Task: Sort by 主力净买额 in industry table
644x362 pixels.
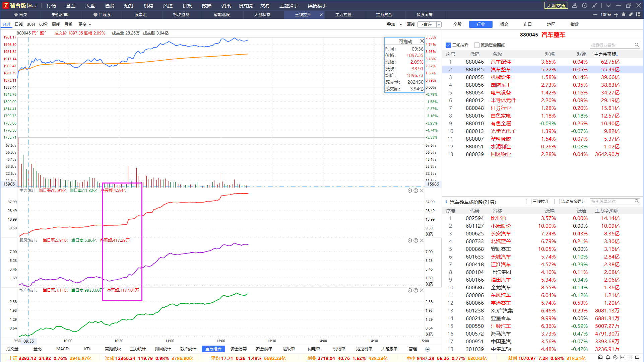Action: point(606,54)
